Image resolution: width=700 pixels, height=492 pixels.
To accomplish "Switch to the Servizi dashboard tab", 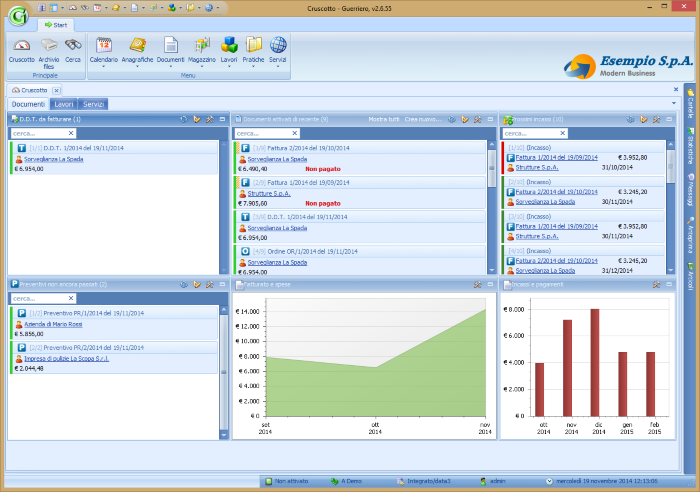I will tap(93, 104).
